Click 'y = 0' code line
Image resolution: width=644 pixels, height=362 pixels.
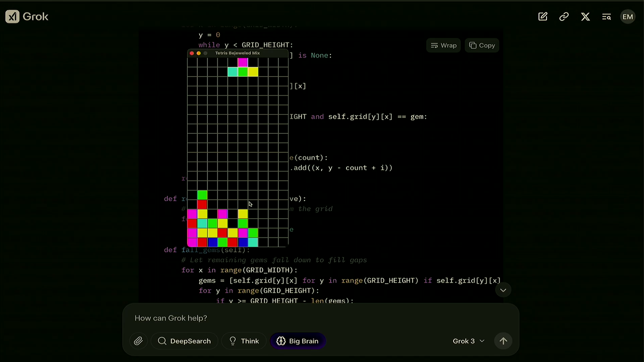click(209, 35)
